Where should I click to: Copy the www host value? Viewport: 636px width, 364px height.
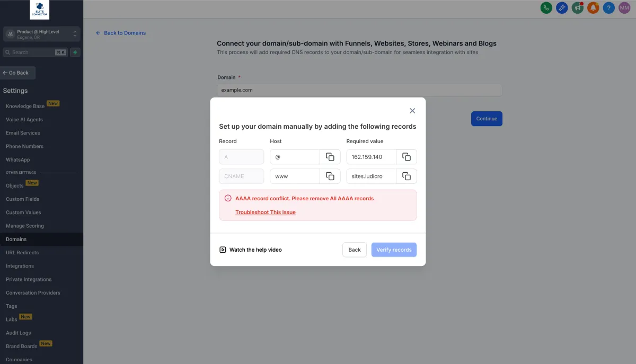coord(330,176)
